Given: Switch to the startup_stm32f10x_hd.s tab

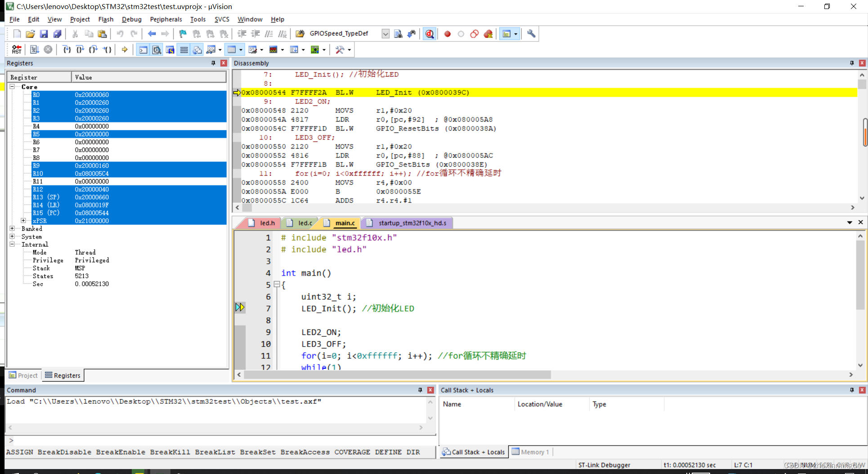Looking at the screenshot, I should 407,223.
